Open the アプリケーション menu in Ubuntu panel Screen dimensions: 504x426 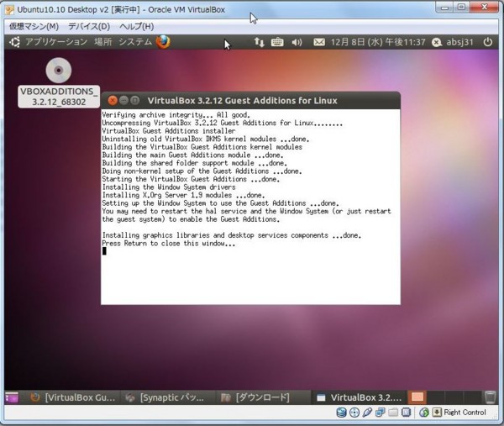point(56,42)
